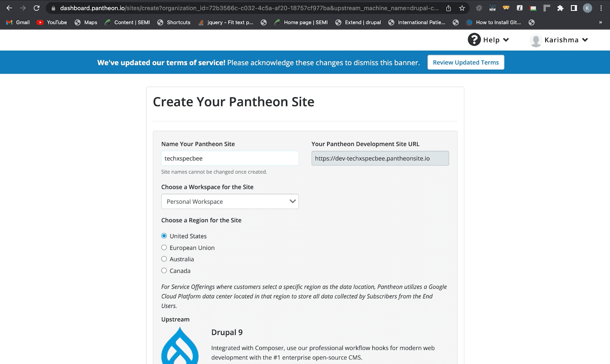Click the browser forward arrow
Image resolution: width=610 pixels, height=364 pixels.
pos(23,8)
